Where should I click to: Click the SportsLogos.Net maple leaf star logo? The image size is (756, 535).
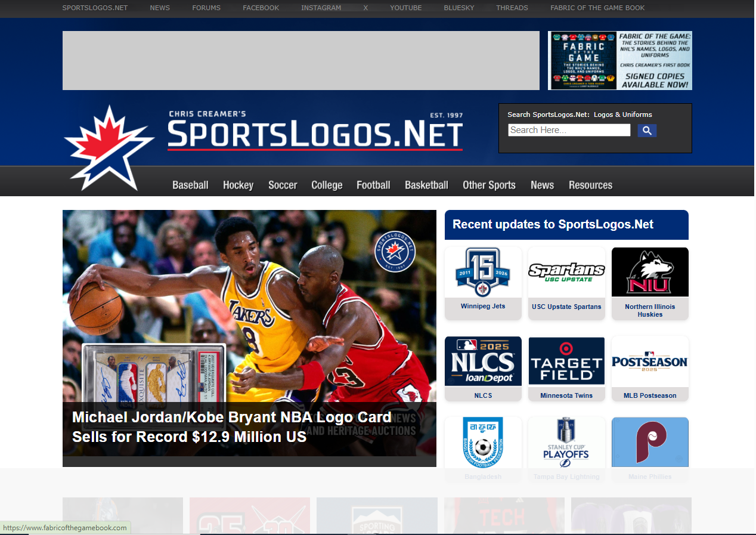point(109,147)
